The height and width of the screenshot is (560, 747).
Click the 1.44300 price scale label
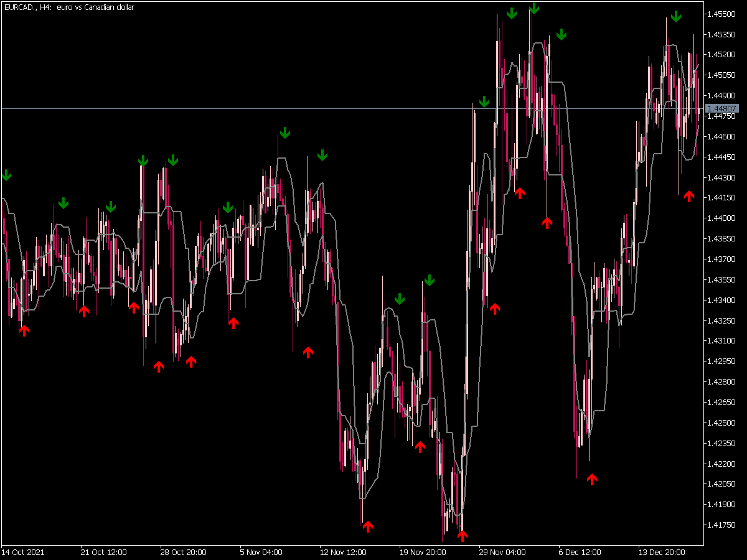(x=721, y=177)
